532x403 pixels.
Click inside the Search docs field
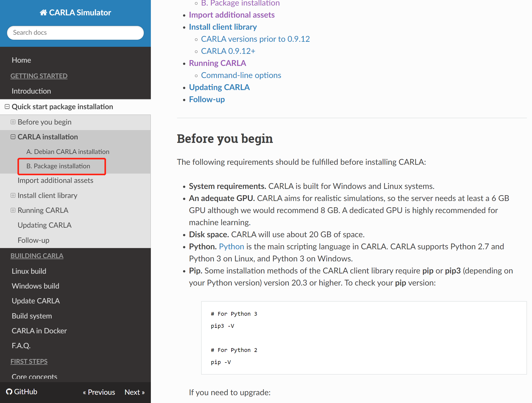(75, 33)
